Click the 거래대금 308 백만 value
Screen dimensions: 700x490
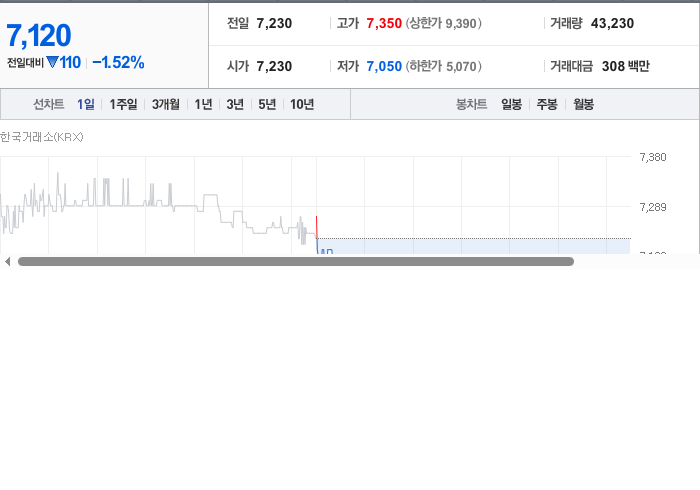coord(626,66)
